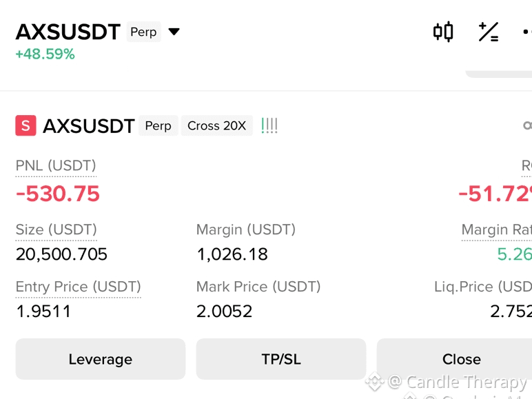Tap the Size (USDT) label

[x=57, y=229]
